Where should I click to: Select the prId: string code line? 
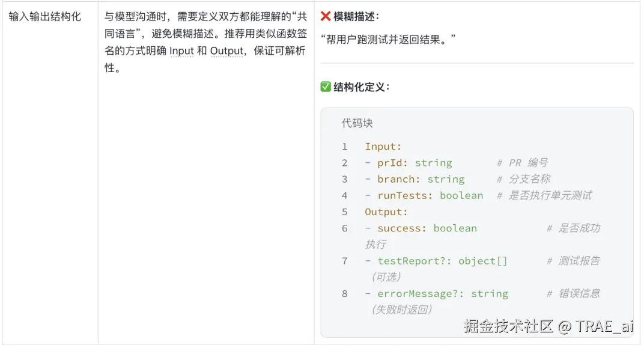415,163
